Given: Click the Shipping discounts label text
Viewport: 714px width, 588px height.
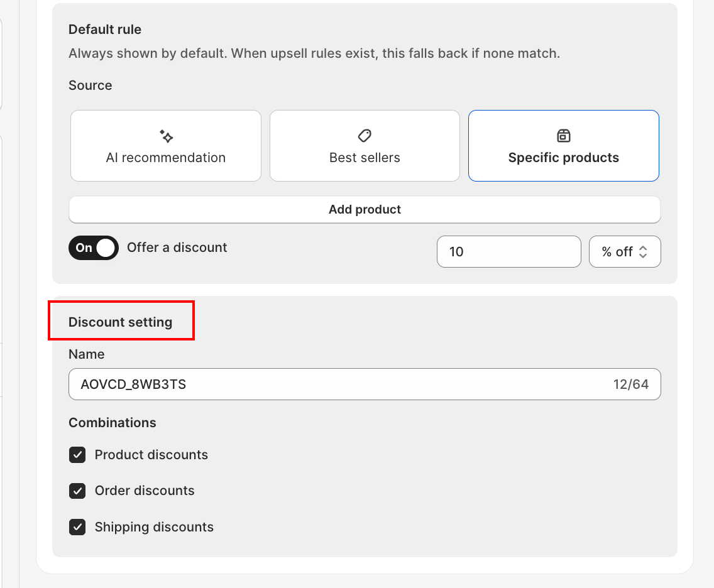Looking at the screenshot, I should point(154,527).
